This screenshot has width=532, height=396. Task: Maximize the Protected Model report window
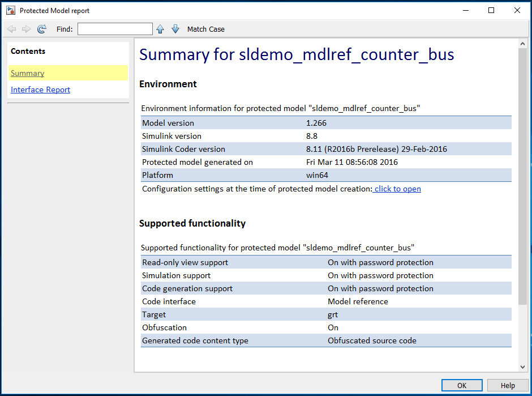click(x=491, y=11)
